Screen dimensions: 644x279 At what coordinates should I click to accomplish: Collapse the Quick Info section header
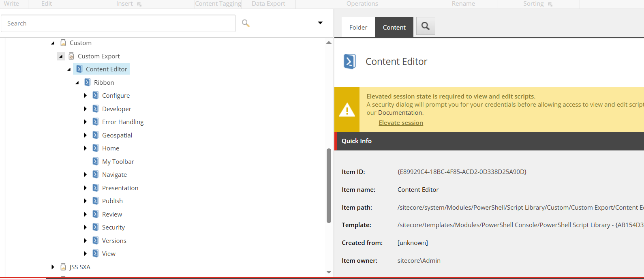coord(489,141)
